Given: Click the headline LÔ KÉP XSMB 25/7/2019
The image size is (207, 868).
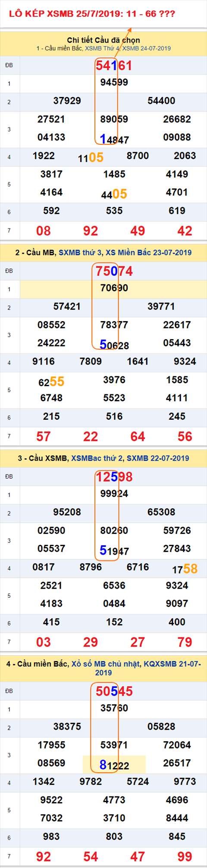Looking at the screenshot, I should pos(92,14).
